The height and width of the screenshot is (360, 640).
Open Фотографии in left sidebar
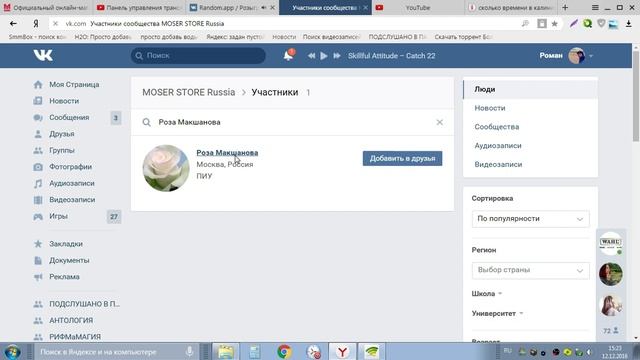(x=70, y=167)
